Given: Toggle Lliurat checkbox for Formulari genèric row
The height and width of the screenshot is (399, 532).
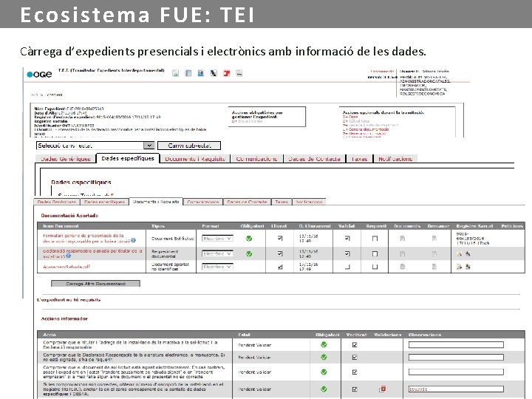Looking at the screenshot, I should [280, 239].
